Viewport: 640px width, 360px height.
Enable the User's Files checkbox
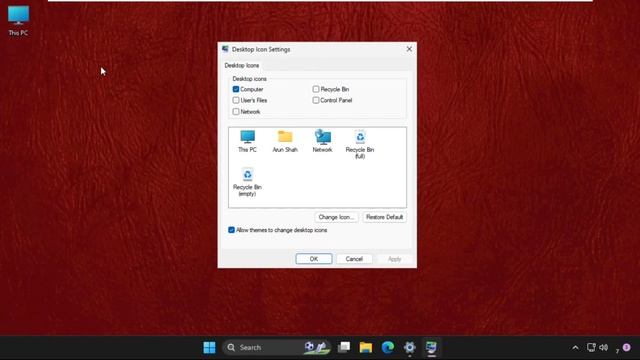236,100
